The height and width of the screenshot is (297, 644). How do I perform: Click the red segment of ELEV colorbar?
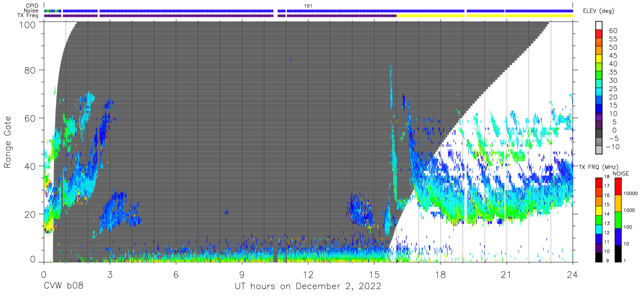(x=599, y=35)
